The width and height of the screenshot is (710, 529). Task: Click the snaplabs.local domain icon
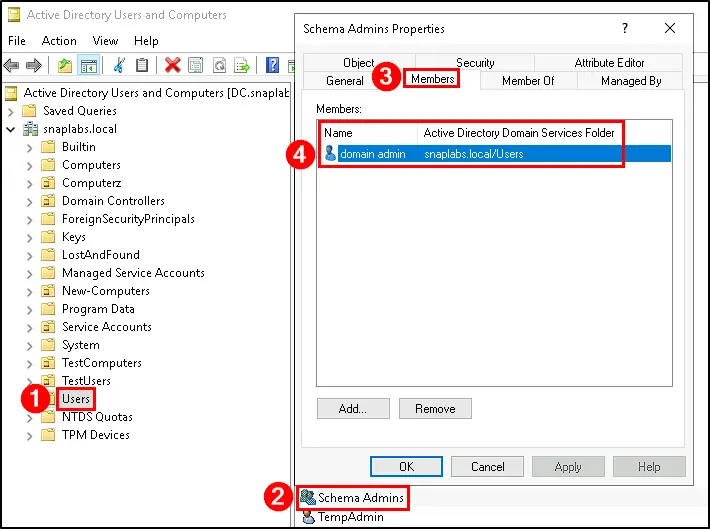(x=30, y=129)
